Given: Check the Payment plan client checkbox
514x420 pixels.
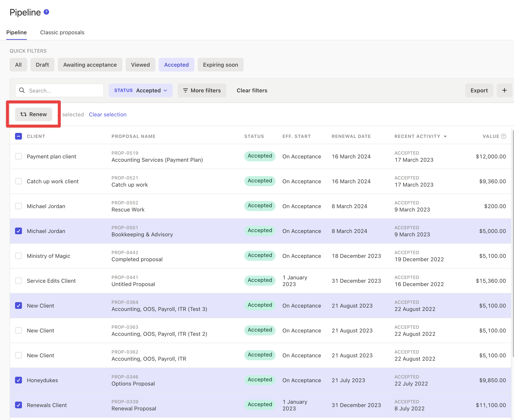Looking at the screenshot, I should pyautogui.click(x=19, y=156).
